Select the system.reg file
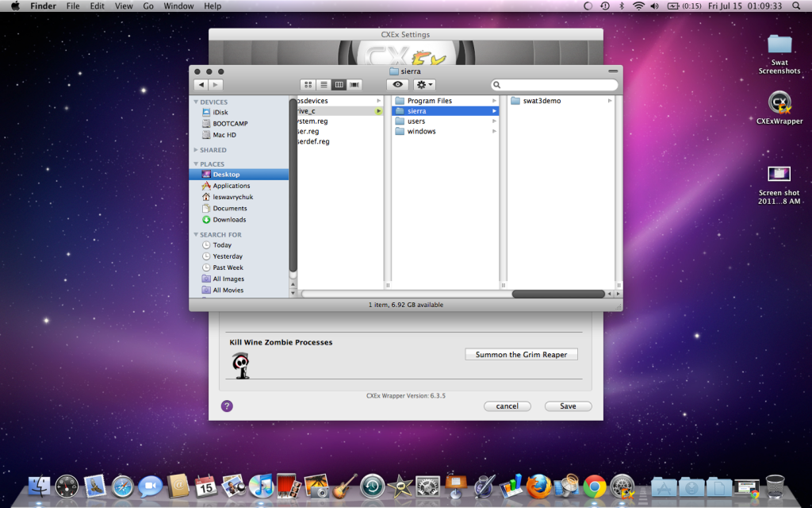The image size is (812, 508). 339,121
